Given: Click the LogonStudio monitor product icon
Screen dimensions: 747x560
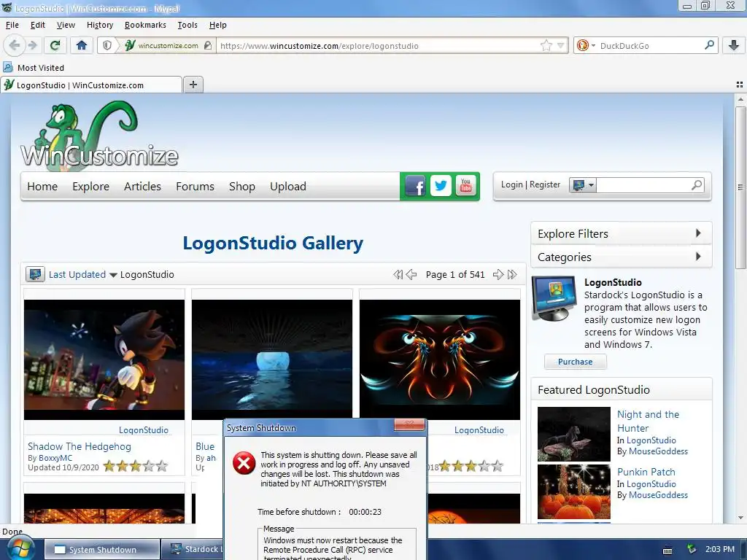Looking at the screenshot, I should coord(554,298).
